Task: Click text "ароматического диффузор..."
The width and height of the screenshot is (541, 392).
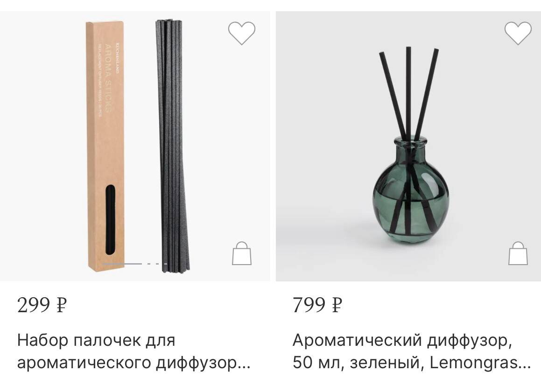Action: click(134, 363)
